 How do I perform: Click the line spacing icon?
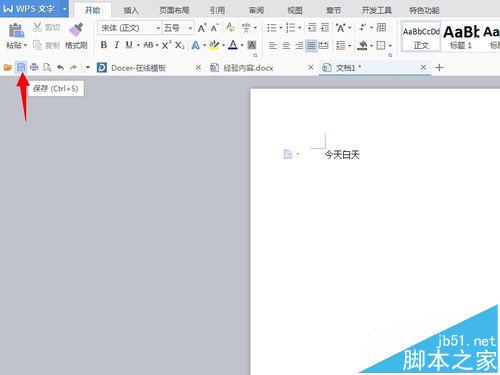coord(341,45)
